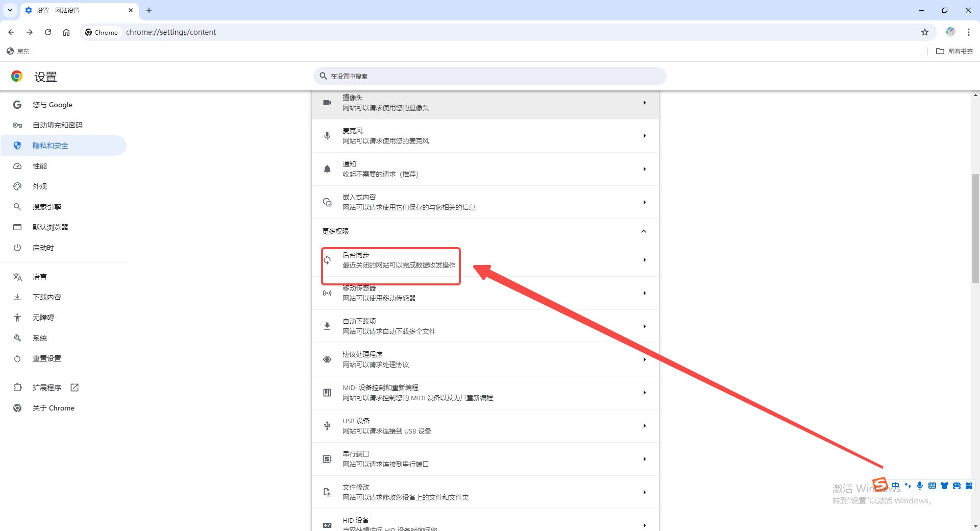Open the profile avatar menu
The height and width of the screenshot is (531, 980).
click(950, 32)
